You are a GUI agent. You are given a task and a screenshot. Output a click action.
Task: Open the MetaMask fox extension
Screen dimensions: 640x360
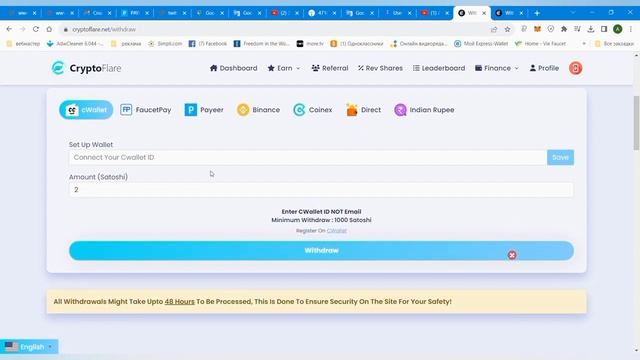click(537, 29)
